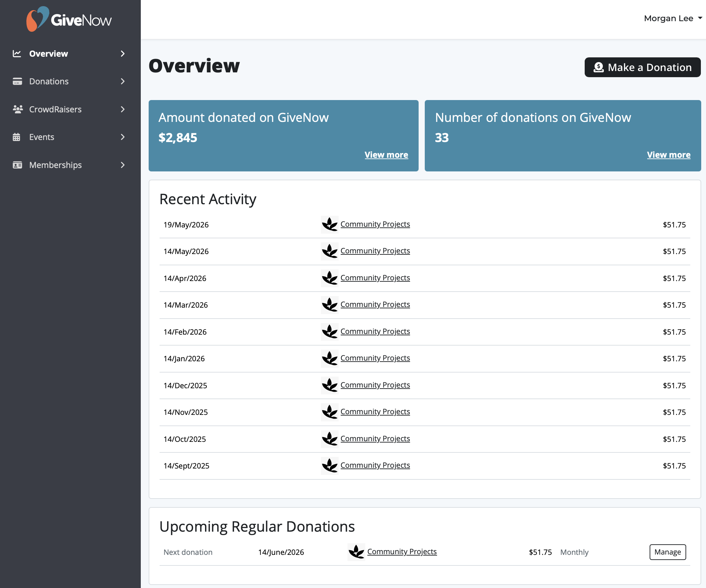Click the Donations credit card icon
The image size is (706, 588).
pyautogui.click(x=17, y=81)
